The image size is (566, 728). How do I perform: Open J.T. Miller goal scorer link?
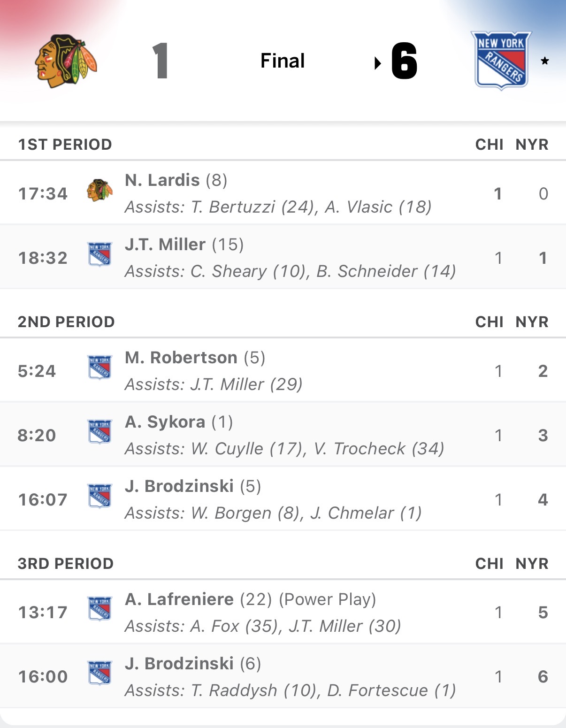click(x=165, y=245)
